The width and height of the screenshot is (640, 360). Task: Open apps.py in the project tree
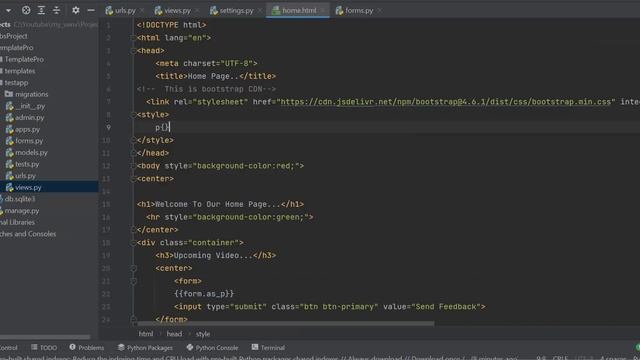click(x=27, y=129)
